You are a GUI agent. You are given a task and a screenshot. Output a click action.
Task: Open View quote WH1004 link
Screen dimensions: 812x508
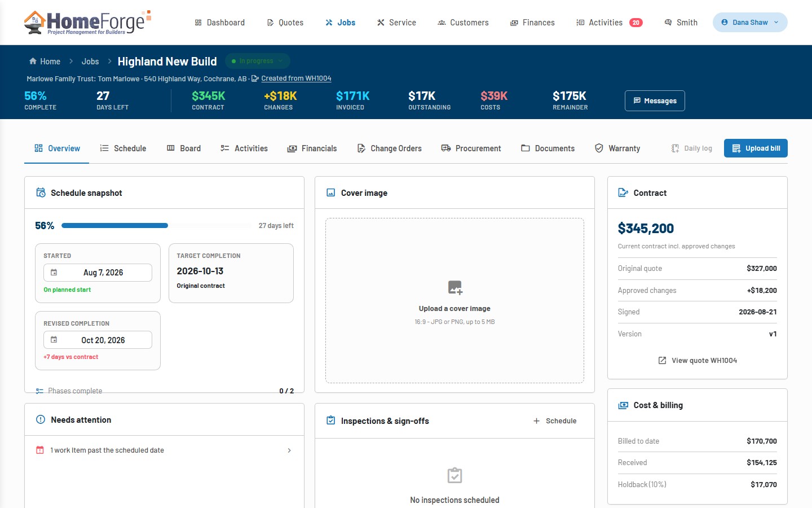click(698, 360)
